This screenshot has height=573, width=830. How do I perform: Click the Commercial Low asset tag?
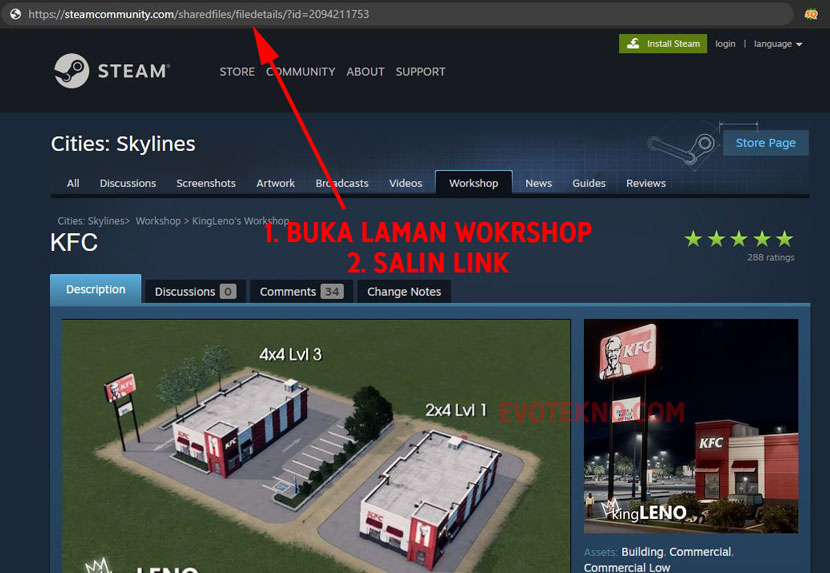tap(627, 567)
